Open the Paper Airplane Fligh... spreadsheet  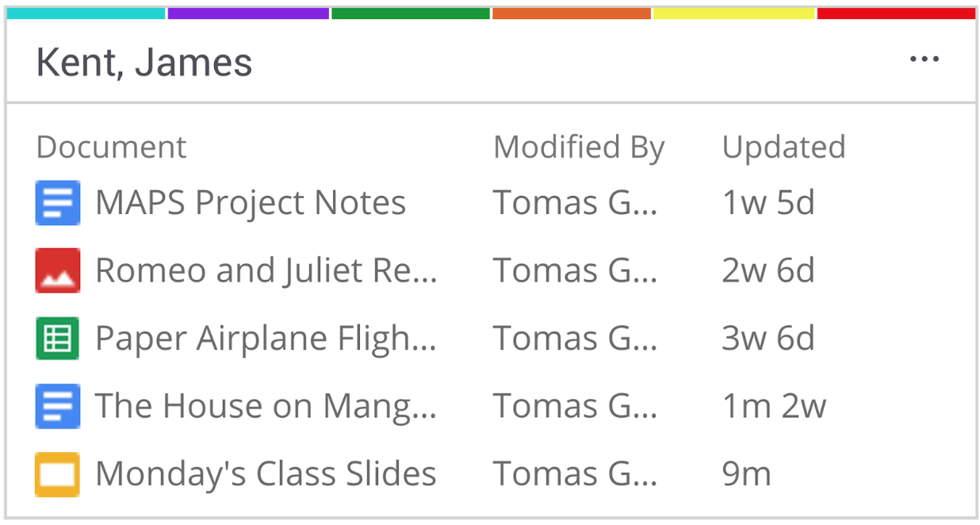[266, 338]
